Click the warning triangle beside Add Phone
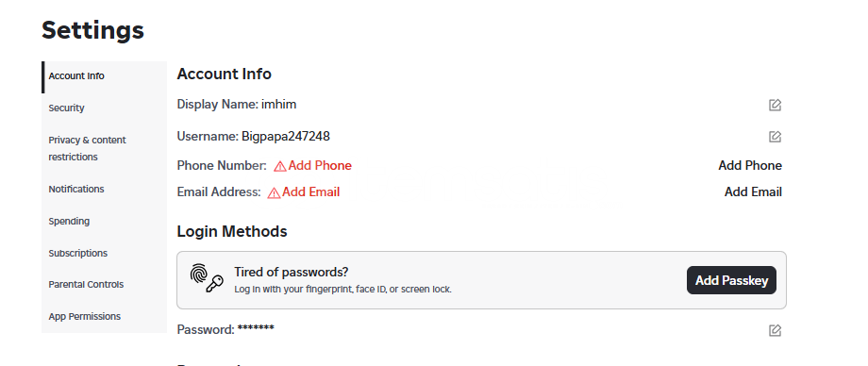Image resolution: width=868 pixels, height=366 pixels. (x=280, y=166)
